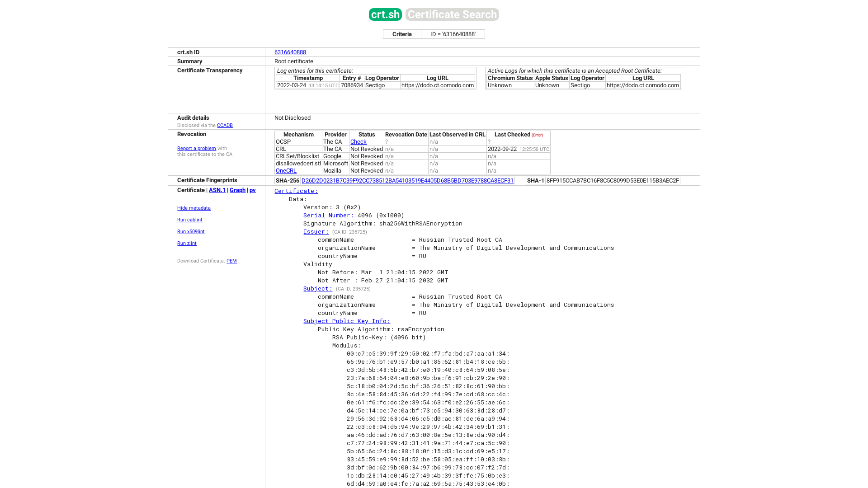Screen dimensions: 868x488
Task: Select serial number value 4096 (0x1000)
Action: (381, 216)
